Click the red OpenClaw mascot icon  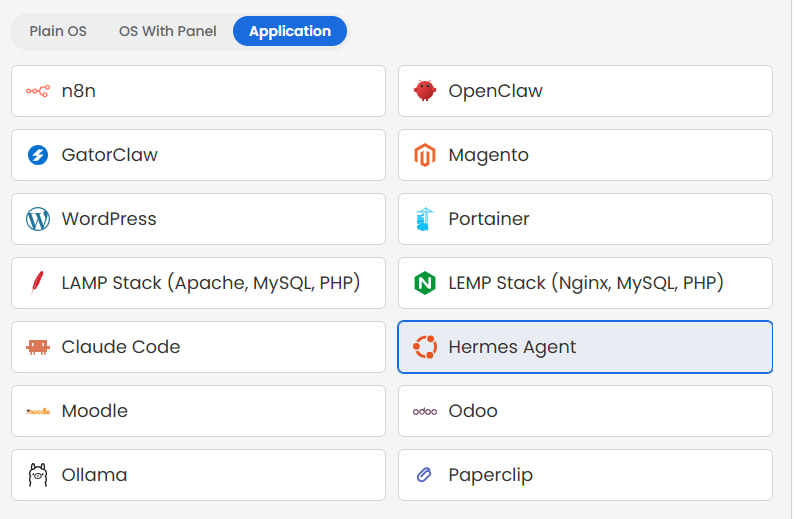pos(424,91)
